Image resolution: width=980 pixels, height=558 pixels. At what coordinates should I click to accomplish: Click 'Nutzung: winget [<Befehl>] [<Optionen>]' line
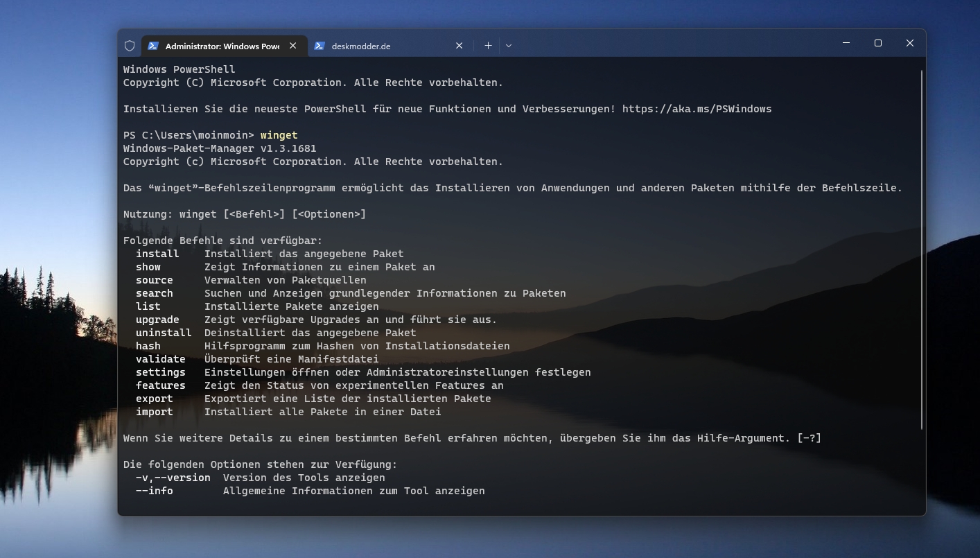coord(245,214)
